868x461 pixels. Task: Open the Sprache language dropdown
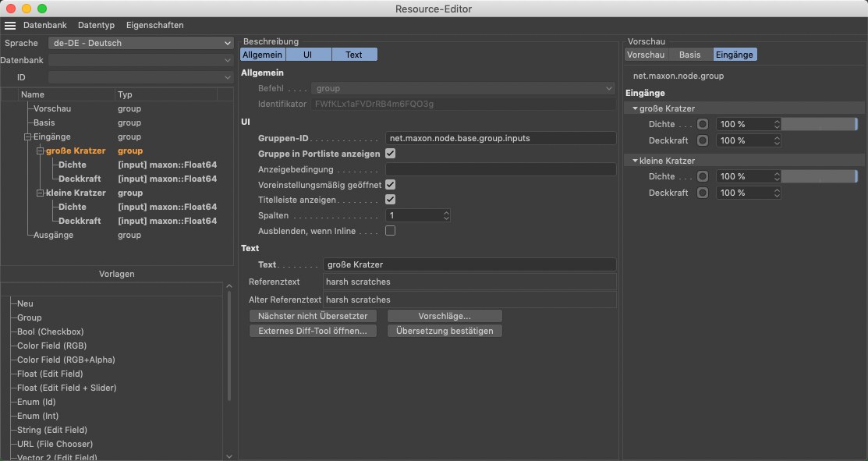(140, 43)
